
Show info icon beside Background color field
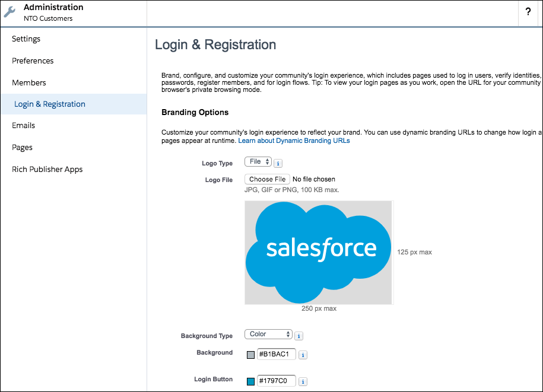303,355
